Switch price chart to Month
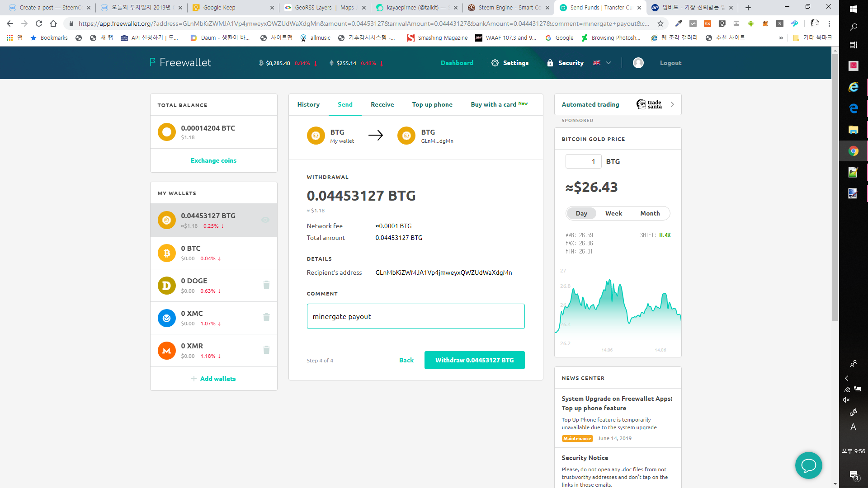The image size is (868, 488). tap(650, 213)
